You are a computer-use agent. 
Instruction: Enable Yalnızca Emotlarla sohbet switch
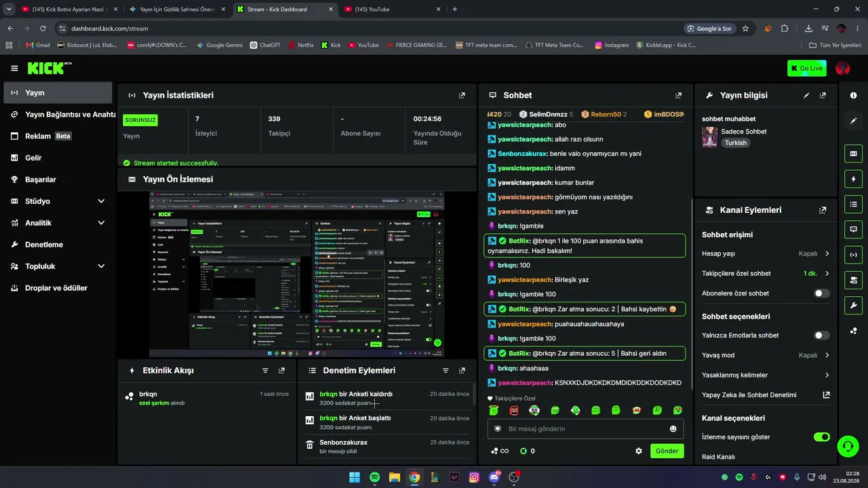point(821,335)
